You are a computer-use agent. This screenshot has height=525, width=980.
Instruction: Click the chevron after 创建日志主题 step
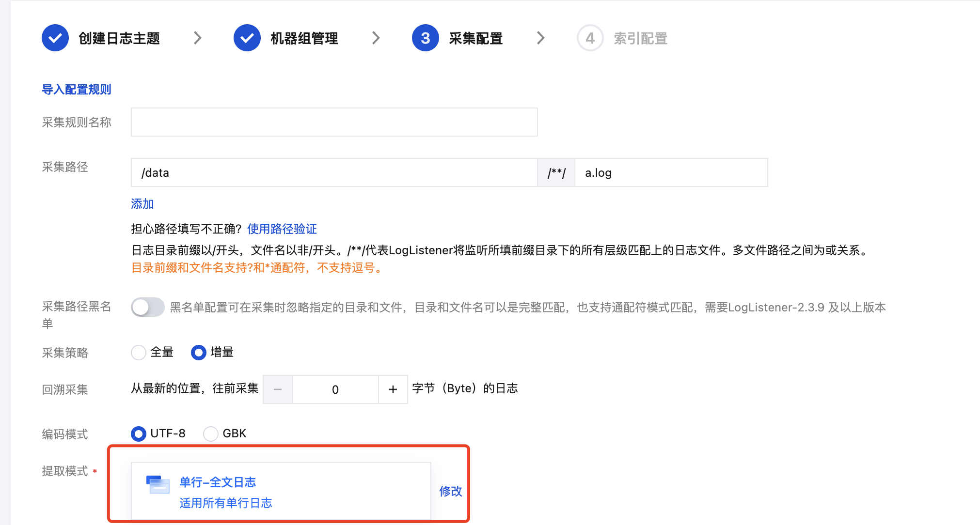[197, 38]
